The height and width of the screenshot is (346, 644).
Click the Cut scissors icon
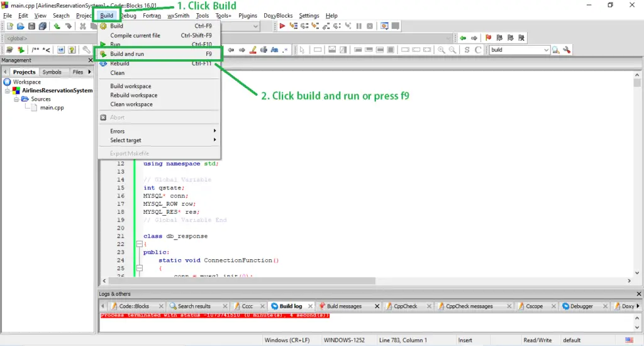tap(82, 26)
